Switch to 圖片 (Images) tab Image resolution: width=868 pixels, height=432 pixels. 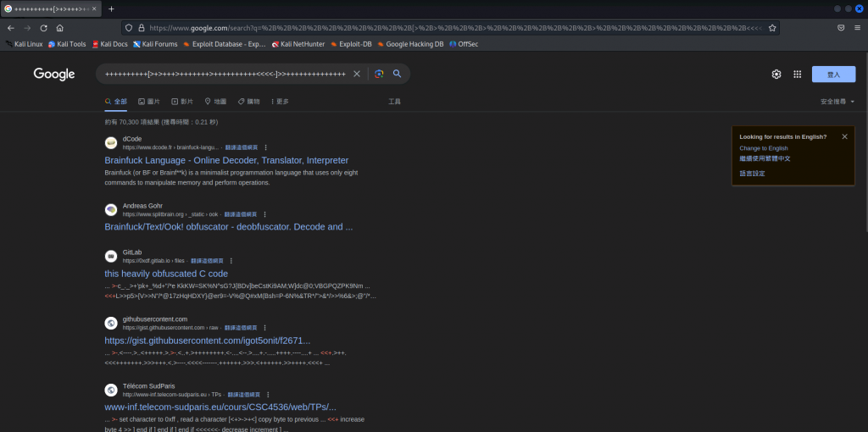(x=149, y=102)
